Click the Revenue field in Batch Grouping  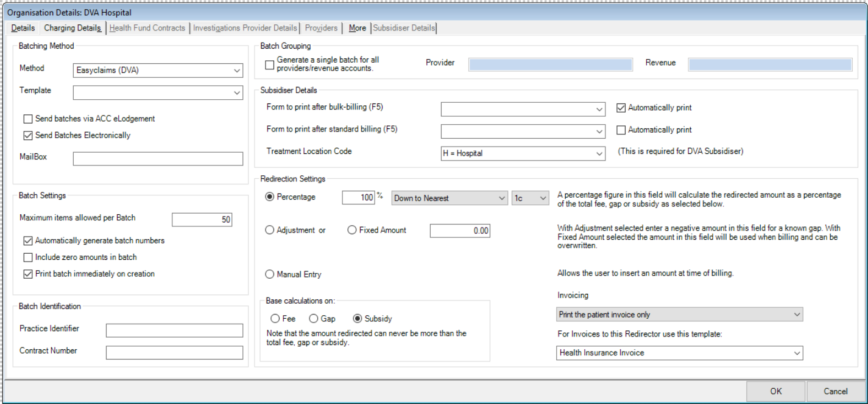[x=770, y=64]
